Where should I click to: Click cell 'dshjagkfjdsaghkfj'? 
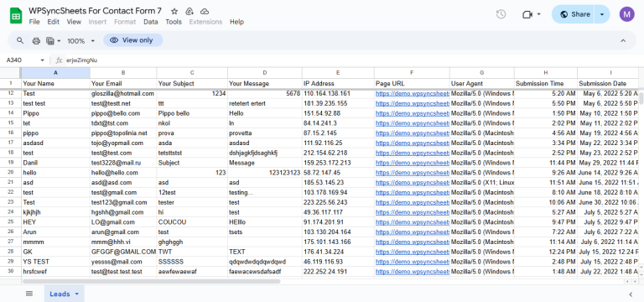point(265,153)
